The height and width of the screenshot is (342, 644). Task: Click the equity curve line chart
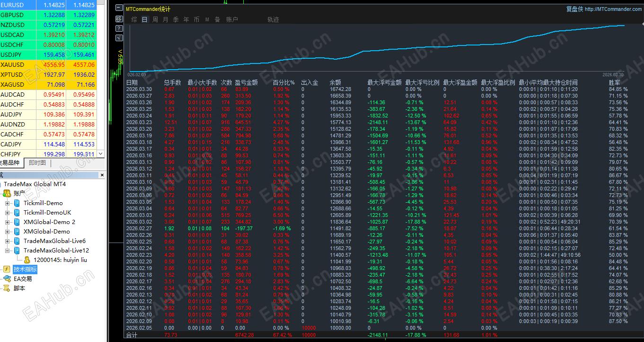(376, 47)
